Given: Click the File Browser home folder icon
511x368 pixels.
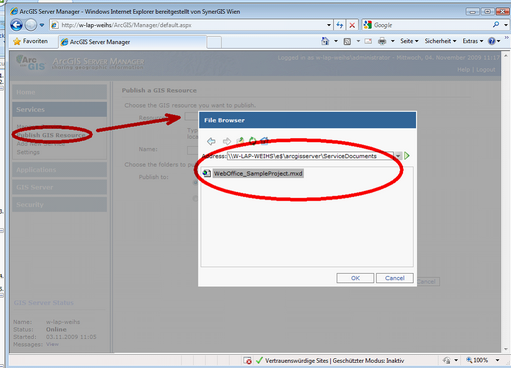Looking at the screenshot, I should pyautogui.click(x=264, y=141).
